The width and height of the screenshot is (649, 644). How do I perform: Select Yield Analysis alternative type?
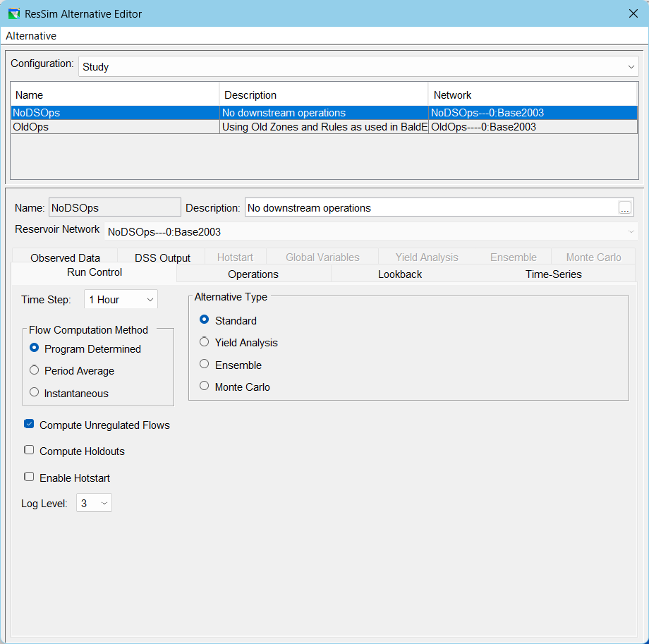click(205, 342)
